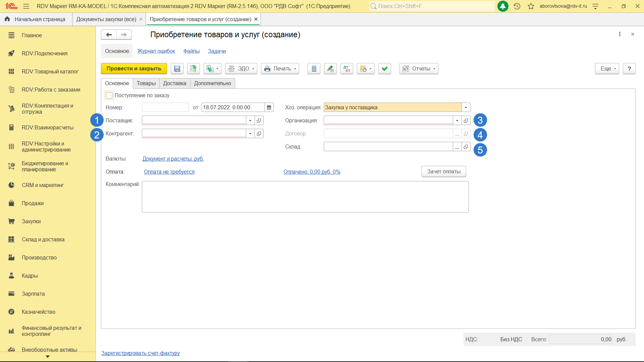Expand the Поставщик dropdown list
Screen dimensions: 644x362
250,121
